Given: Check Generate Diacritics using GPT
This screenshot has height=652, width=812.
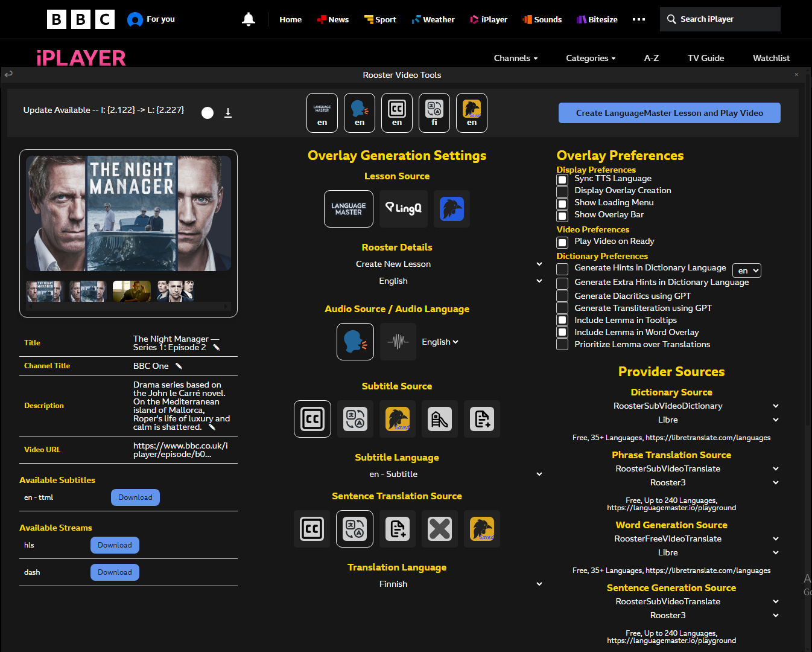Looking at the screenshot, I should tap(562, 296).
